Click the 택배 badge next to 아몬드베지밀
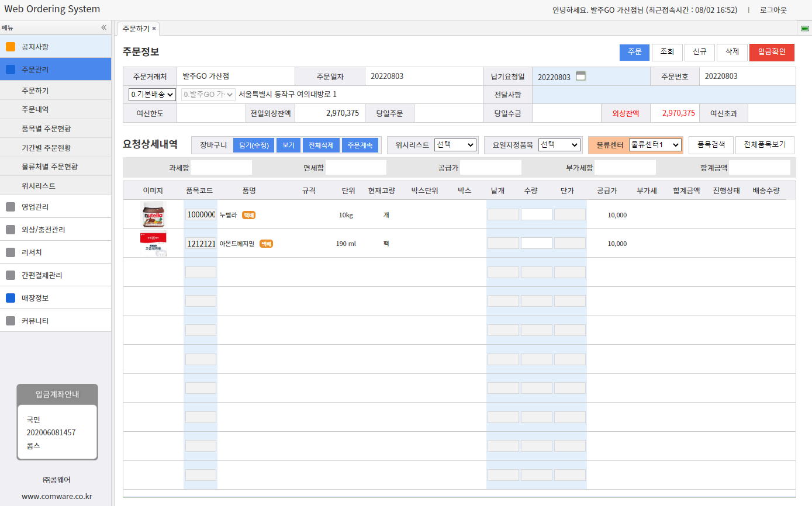 (x=266, y=244)
